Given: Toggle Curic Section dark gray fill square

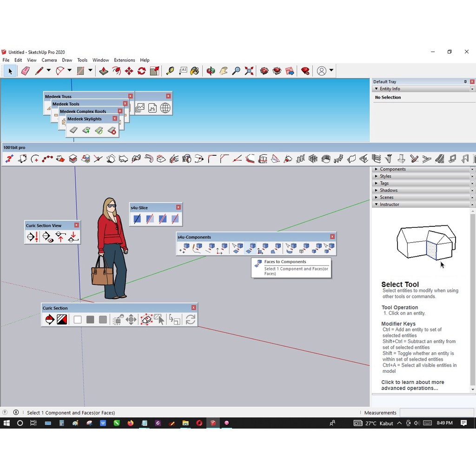Looking at the screenshot, I should pos(90,319).
